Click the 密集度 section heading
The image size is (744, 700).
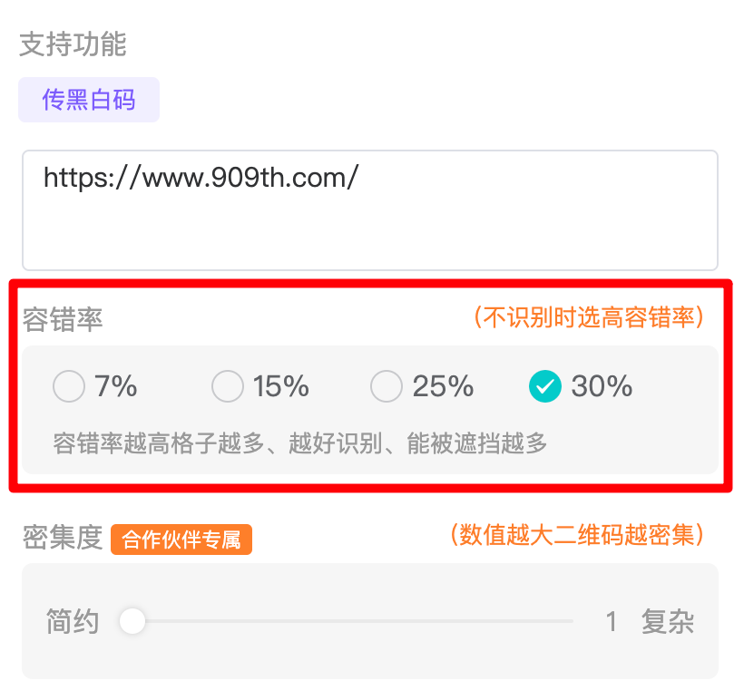63,539
